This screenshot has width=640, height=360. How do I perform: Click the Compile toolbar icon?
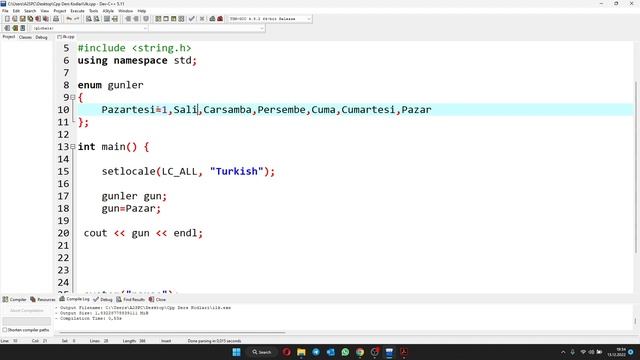coord(158,19)
